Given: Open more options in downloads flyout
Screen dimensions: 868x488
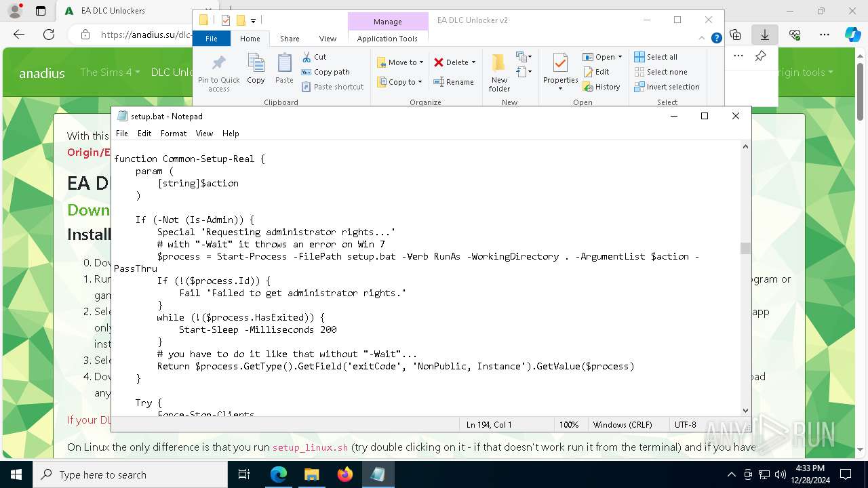Looking at the screenshot, I should (738, 56).
